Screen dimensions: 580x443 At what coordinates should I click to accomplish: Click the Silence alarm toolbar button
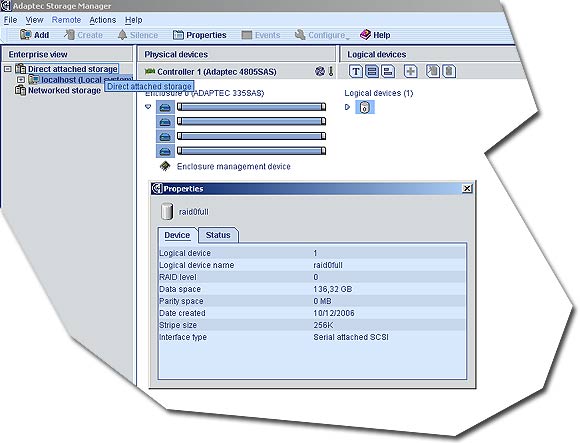[138, 35]
